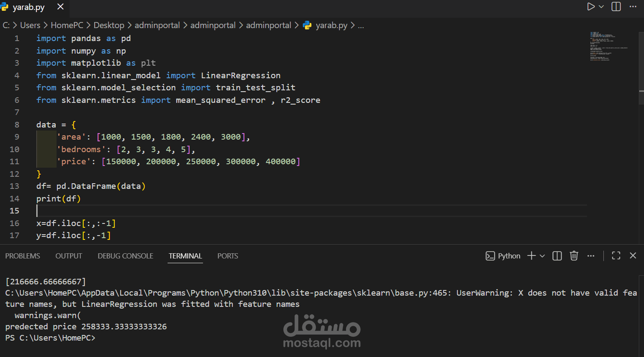The image size is (644, 357).
Task: Close the terminal panel
Action: point(633,256)
